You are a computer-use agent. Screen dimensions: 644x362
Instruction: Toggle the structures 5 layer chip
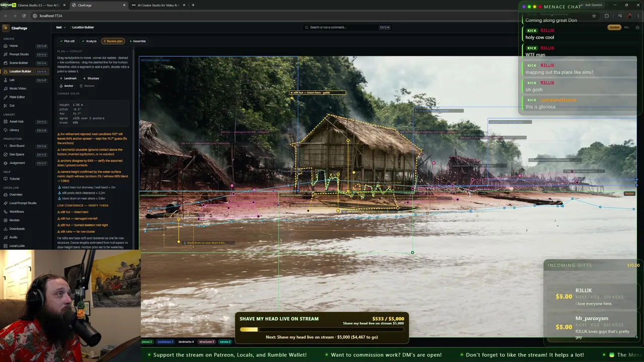[x=206, y=342]
